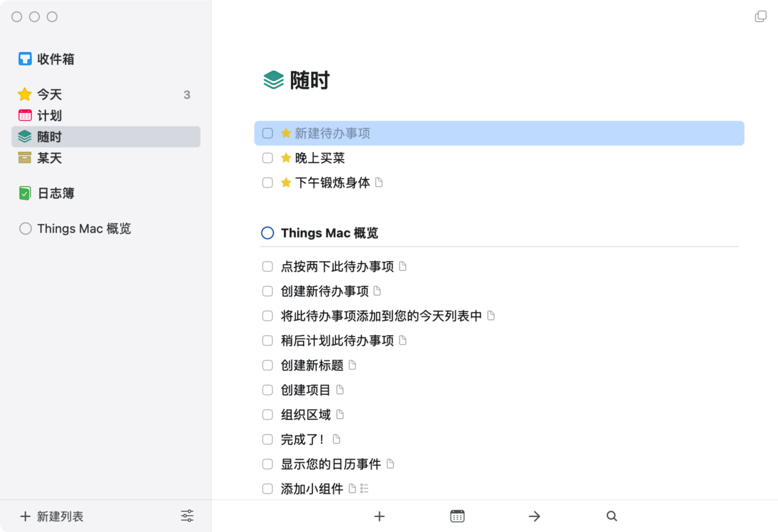Screen dimensions: 778x532
Task: Click the checklist icon on 添加小组件
Action: [364, 489]
